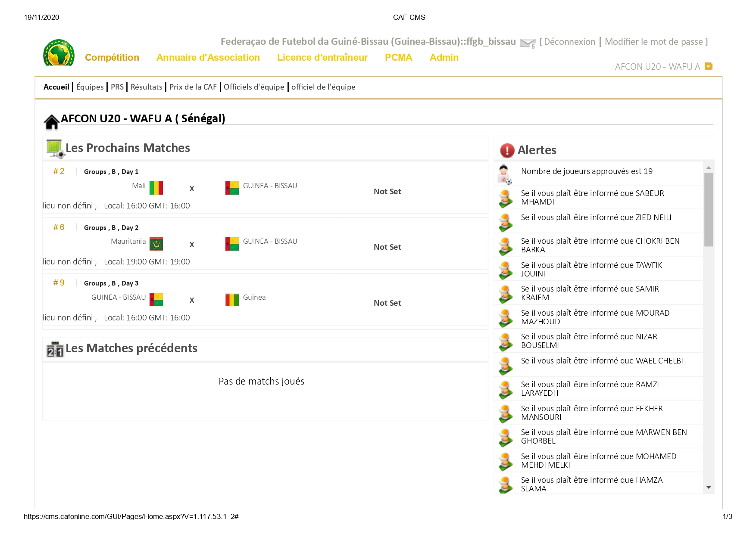
Task: Click alert icon for FEKHER MANSOURI
Action: point(505,413)
